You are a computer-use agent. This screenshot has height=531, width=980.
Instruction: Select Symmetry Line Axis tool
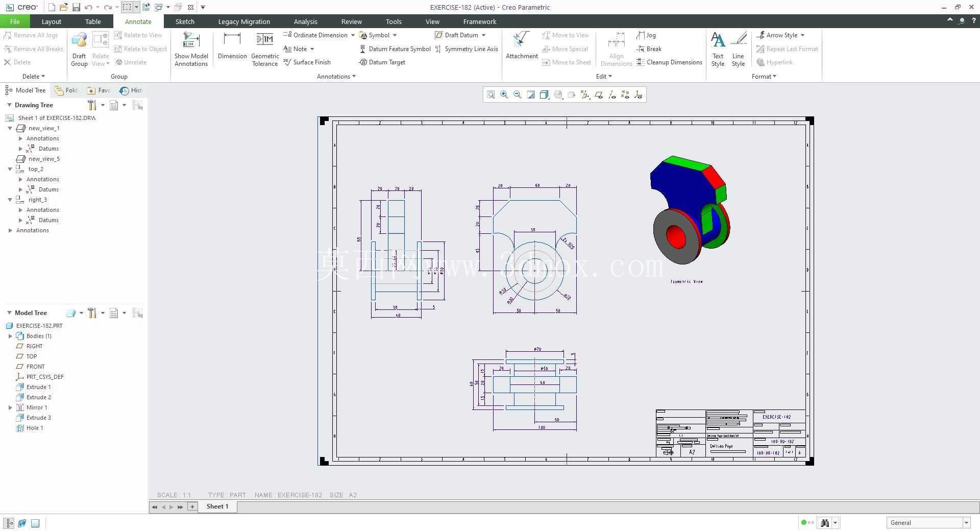467,49
